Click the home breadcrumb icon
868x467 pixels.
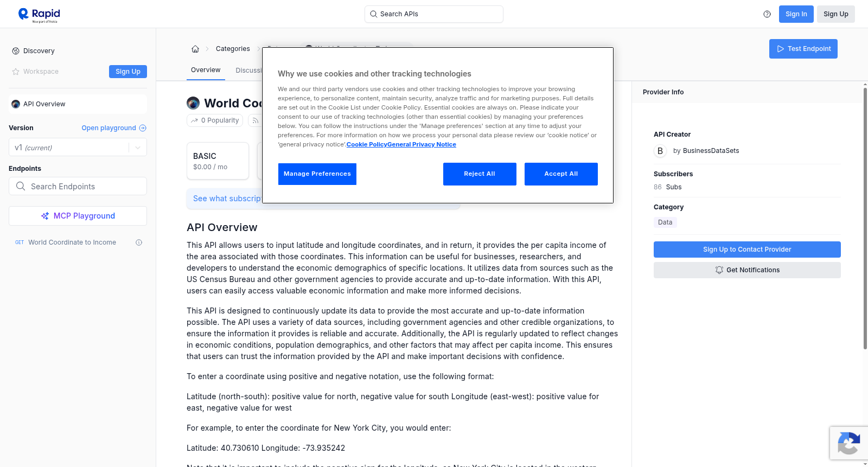[x=195, y=49]
